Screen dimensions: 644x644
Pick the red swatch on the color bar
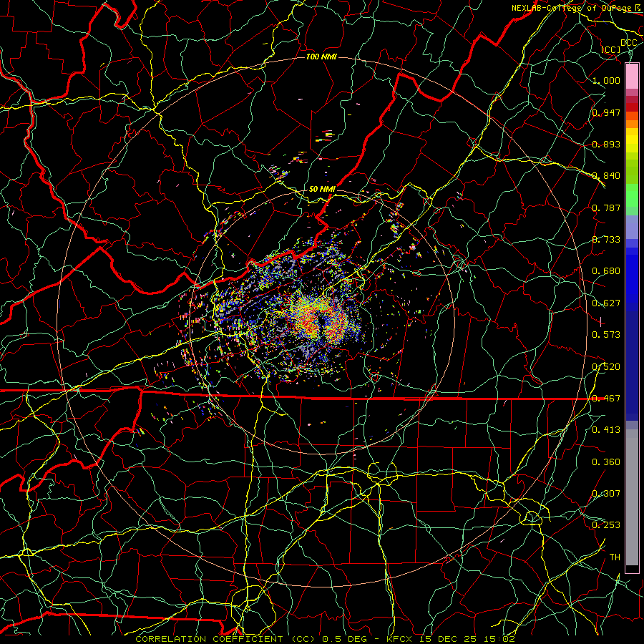point(632,107)
